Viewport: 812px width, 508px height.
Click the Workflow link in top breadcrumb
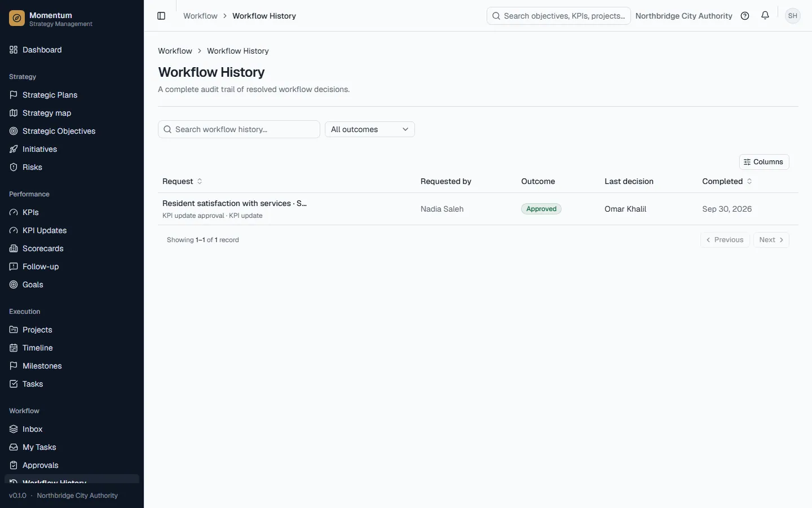[x=200, y=16]
